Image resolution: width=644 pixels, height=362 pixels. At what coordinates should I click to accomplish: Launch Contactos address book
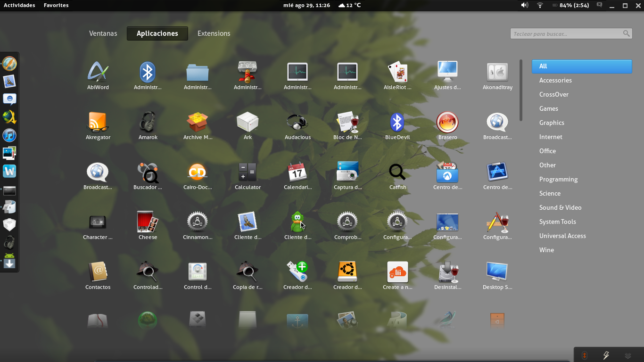(x=98, y=275)
